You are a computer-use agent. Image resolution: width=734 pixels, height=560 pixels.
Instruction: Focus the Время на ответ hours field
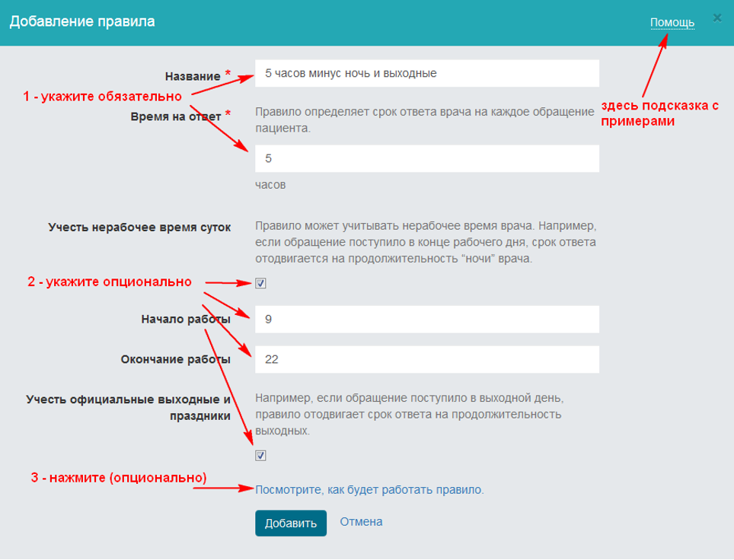click(426, 159)
